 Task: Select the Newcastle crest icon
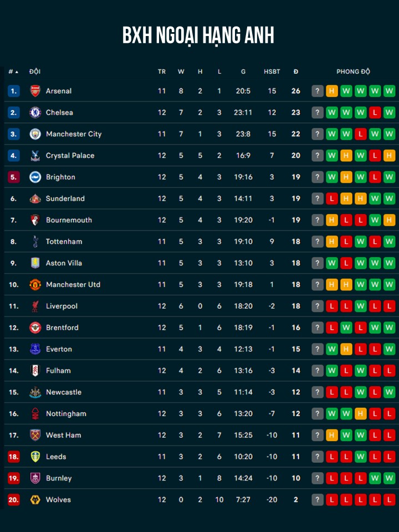point(35,392)
